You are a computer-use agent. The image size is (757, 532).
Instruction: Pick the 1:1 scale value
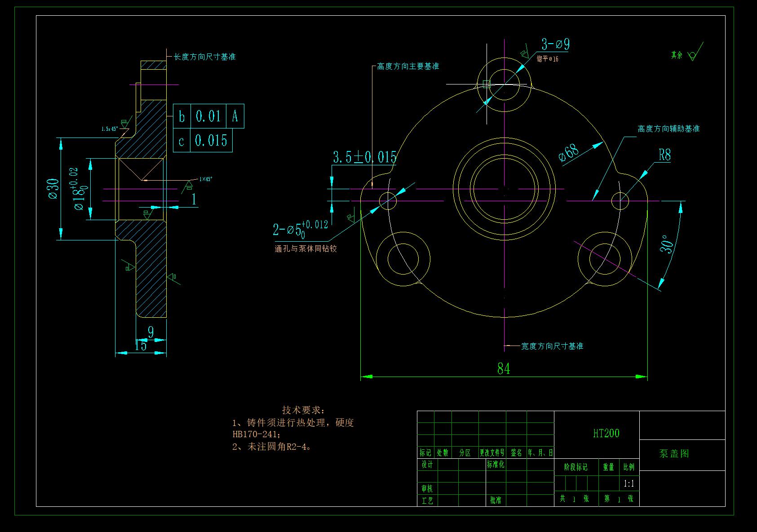point(629,484)
